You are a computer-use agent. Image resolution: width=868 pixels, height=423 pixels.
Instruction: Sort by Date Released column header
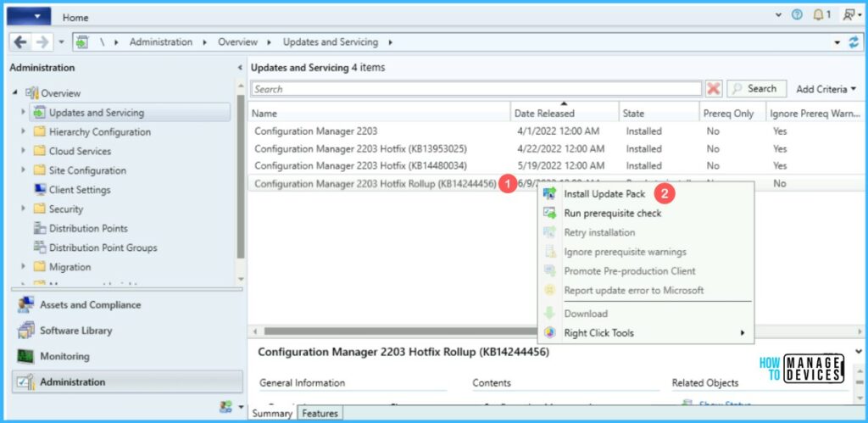tap(564, 113)
